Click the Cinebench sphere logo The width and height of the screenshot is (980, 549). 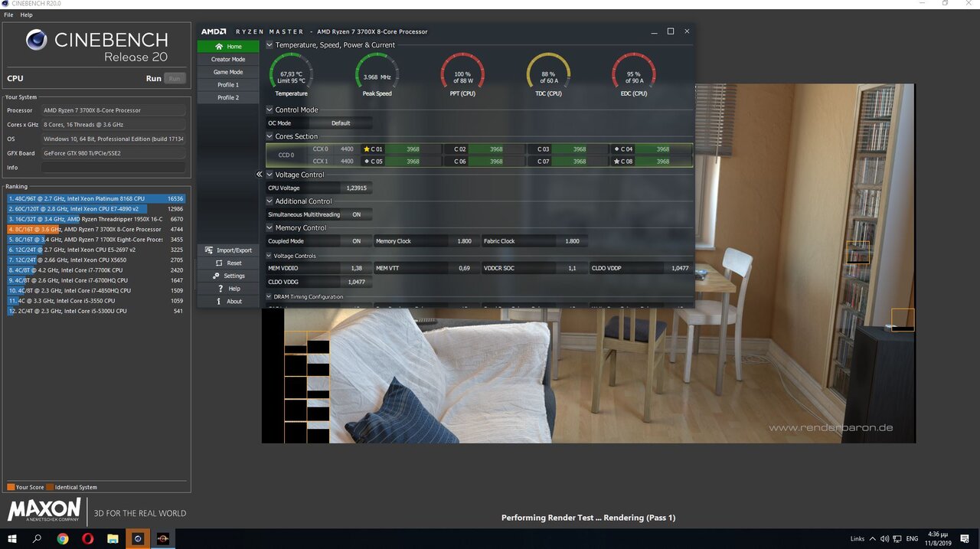(36, 41)
